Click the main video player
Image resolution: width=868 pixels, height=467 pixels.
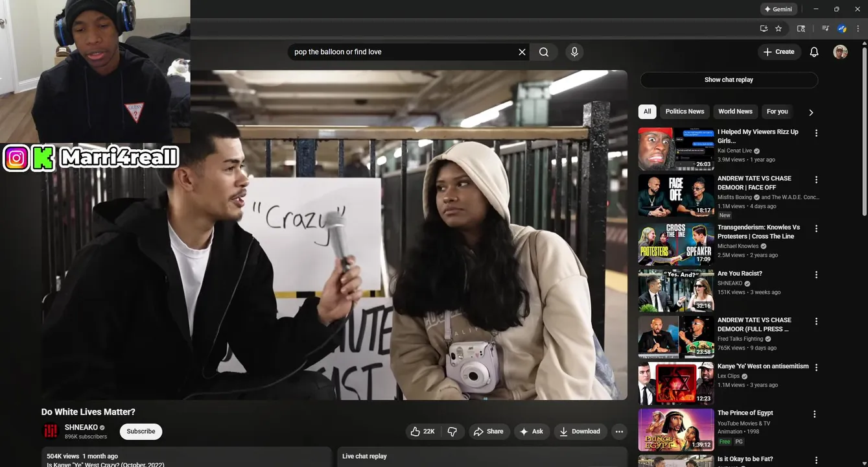pos(334,235)
